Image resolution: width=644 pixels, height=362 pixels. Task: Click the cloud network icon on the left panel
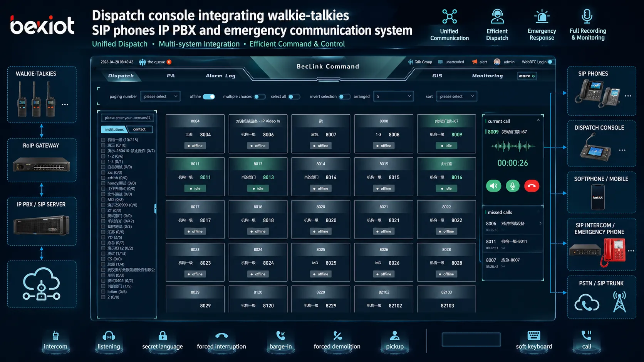pyautogui.click(x=42, y=284)
